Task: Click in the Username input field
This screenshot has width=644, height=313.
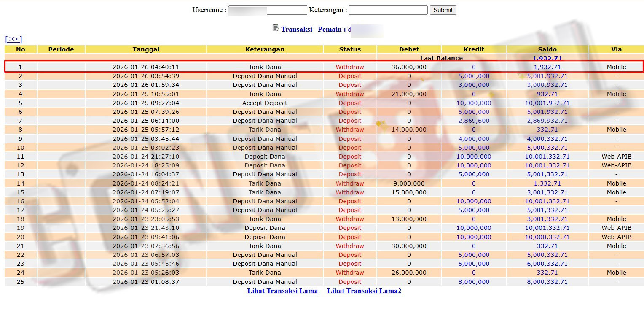Action: [x=267, y=10]
